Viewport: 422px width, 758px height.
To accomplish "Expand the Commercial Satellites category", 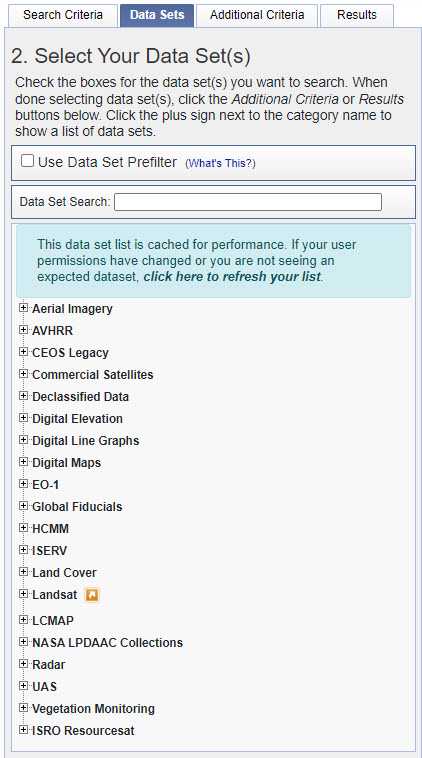I will (x=23, y=374).
